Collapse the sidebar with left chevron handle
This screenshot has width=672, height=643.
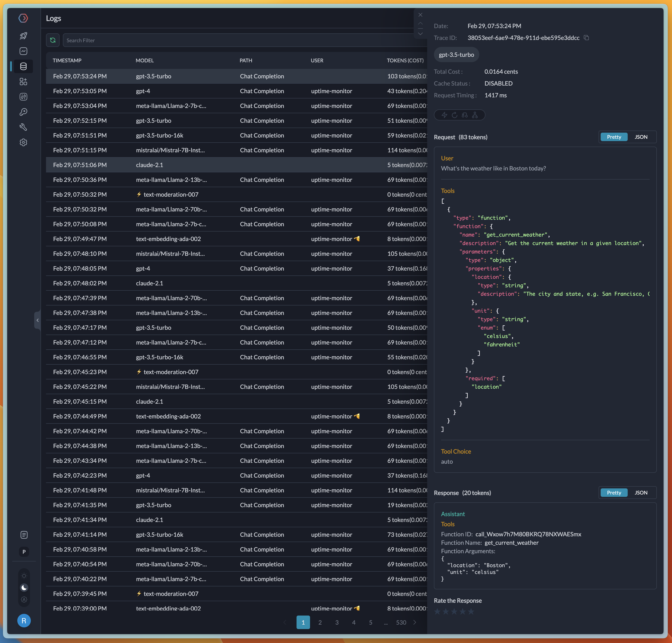[37, 320]
